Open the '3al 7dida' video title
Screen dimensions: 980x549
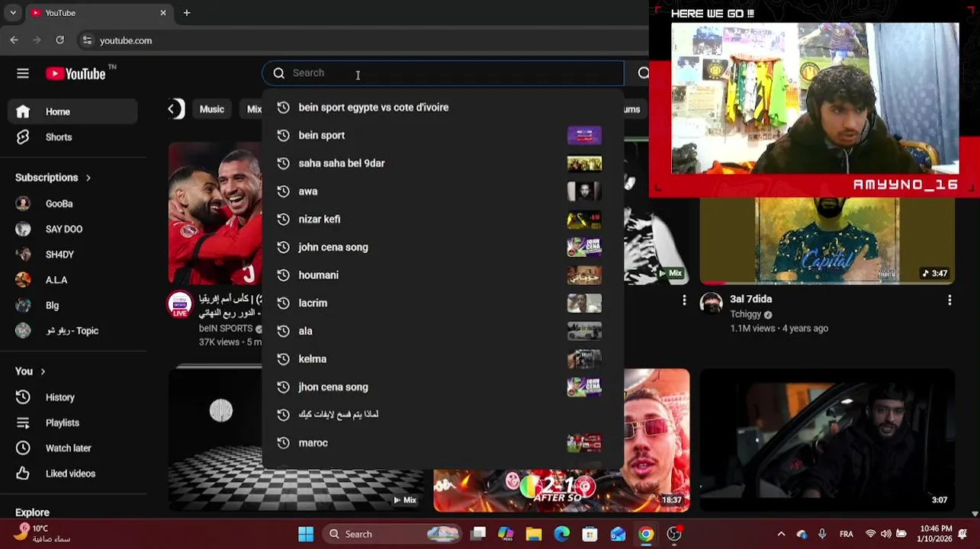coord(751,300)
